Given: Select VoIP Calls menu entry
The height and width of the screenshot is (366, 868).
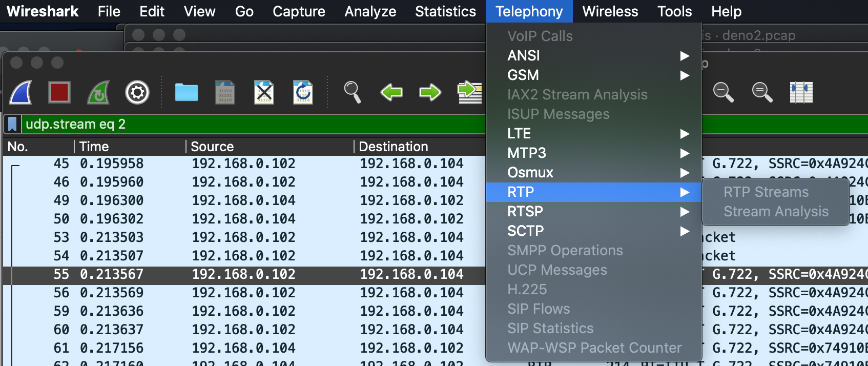Looking at the screenshot, I should point(594,36).
